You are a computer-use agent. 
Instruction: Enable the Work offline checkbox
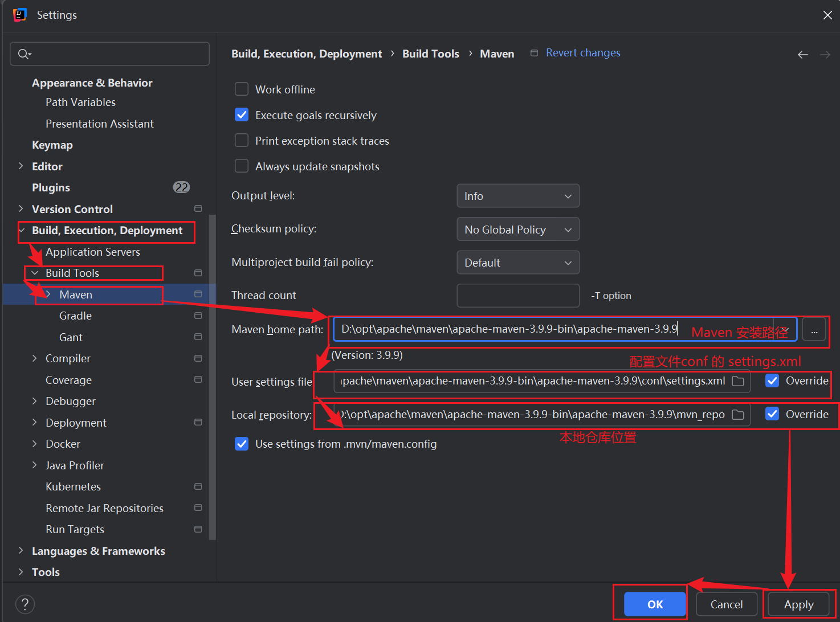click(x=242, y=89)
